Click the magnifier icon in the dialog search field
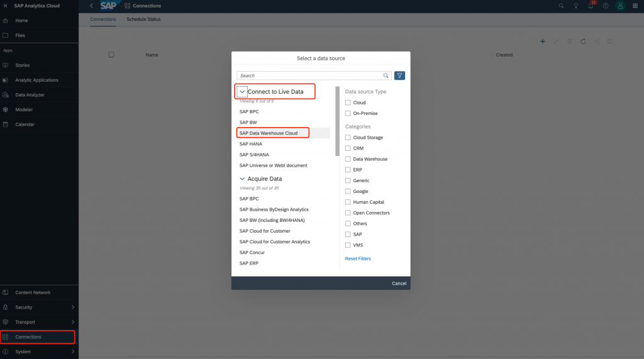 [386, 75]
